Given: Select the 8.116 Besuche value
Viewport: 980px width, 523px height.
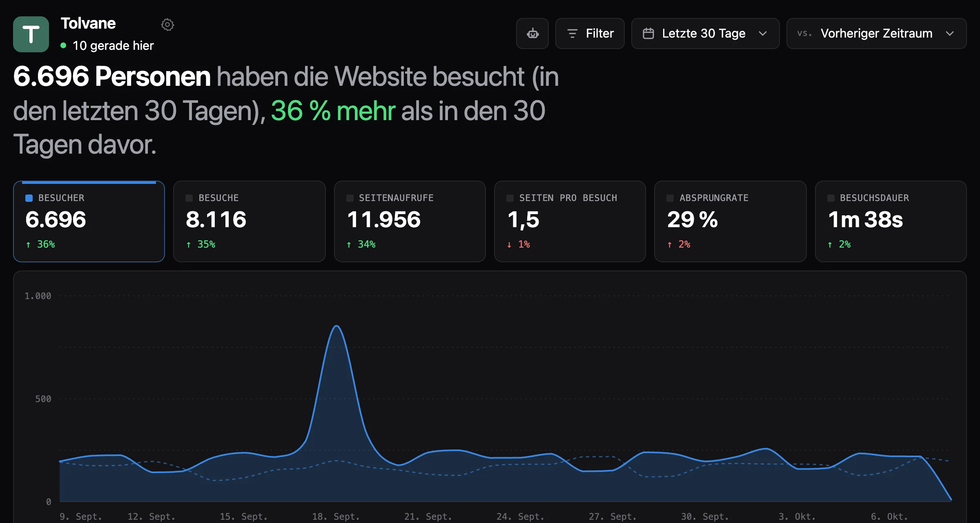Looking at the screenshot, I should (216, 220).
